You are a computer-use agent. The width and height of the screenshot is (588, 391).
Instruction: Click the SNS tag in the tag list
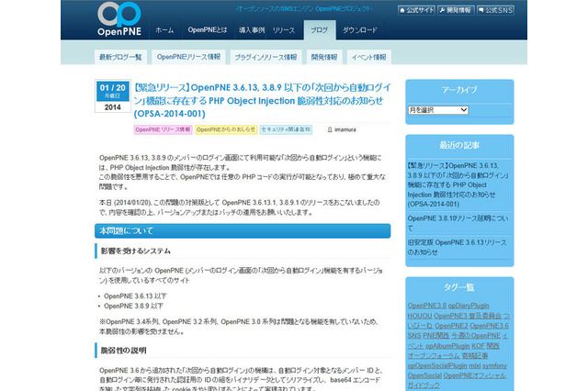pos(414,336)
